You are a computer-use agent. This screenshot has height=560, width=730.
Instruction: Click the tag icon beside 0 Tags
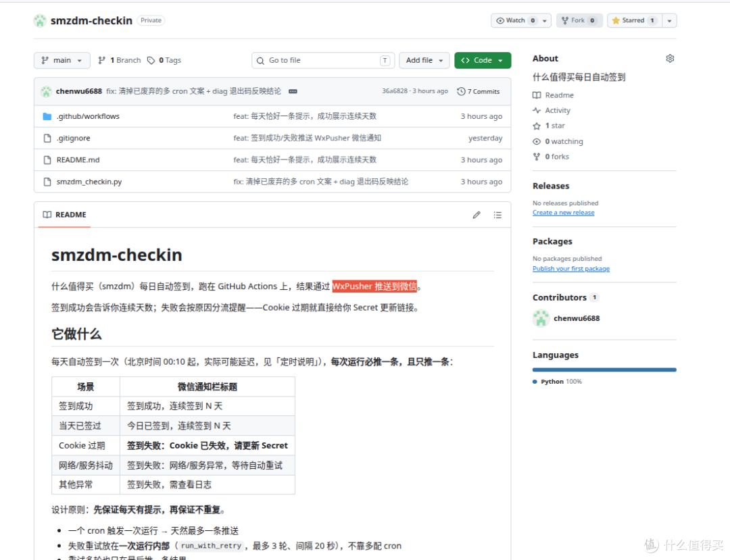click(x=151, y=61)
